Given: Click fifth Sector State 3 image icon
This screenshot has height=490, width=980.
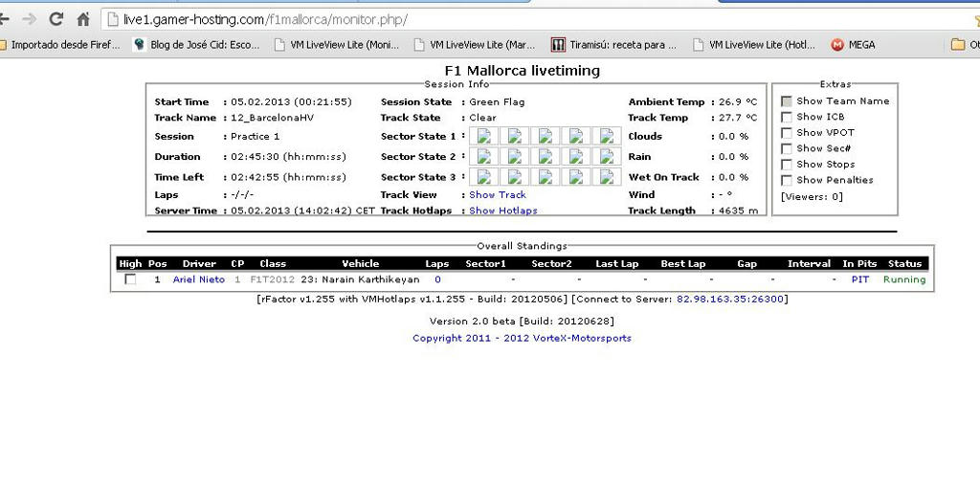Looking at the screenshot, I should (x=606, y=177).
